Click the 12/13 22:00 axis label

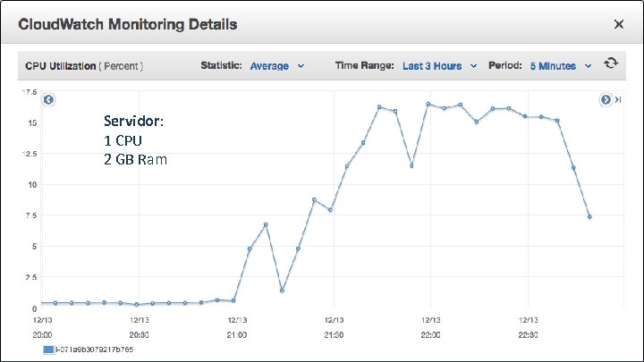tap(430, 327)
